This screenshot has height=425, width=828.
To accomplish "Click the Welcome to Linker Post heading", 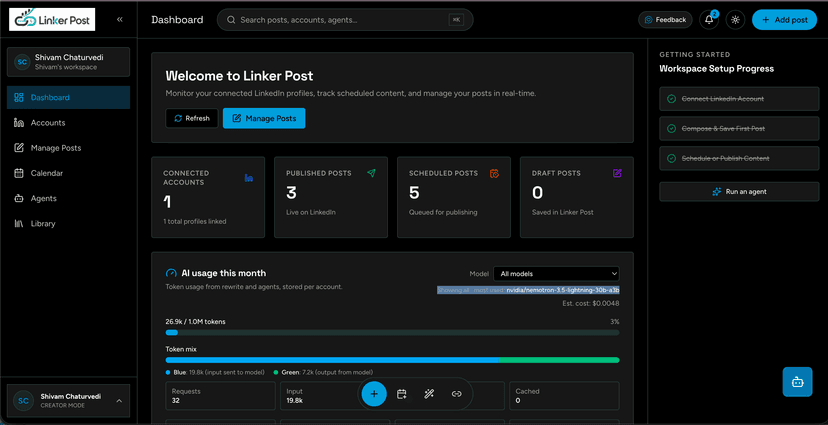I will point(239,75).
